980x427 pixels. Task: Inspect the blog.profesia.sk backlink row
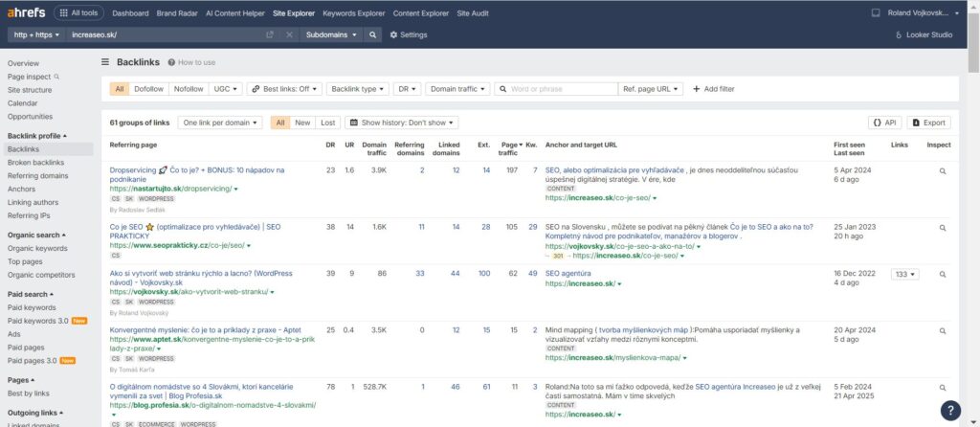tap(943, 388)
